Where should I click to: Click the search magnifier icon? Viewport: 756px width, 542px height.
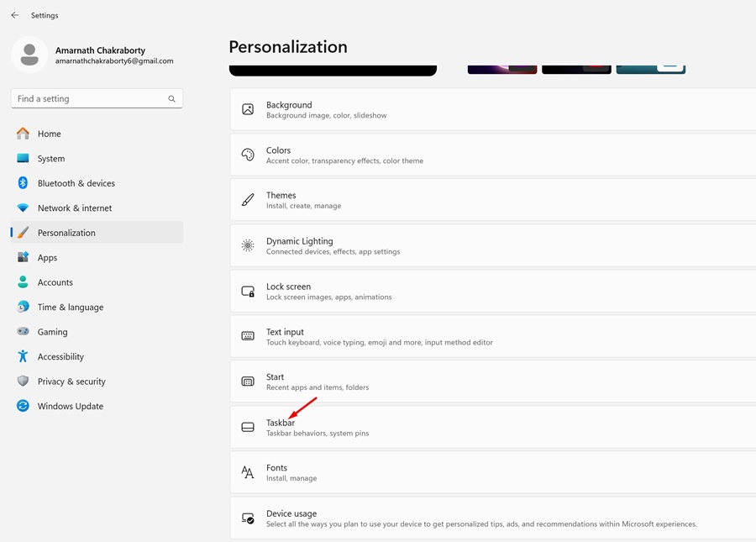point(171,99)
